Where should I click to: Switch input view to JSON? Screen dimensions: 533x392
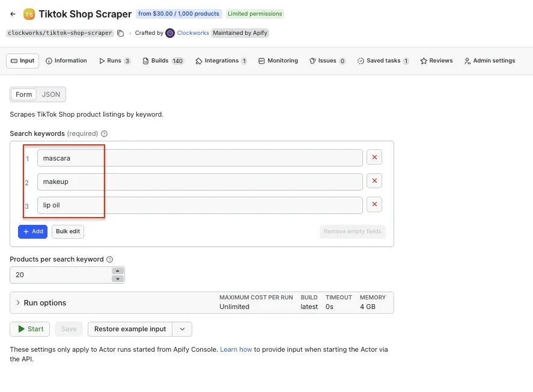point(51,94)
